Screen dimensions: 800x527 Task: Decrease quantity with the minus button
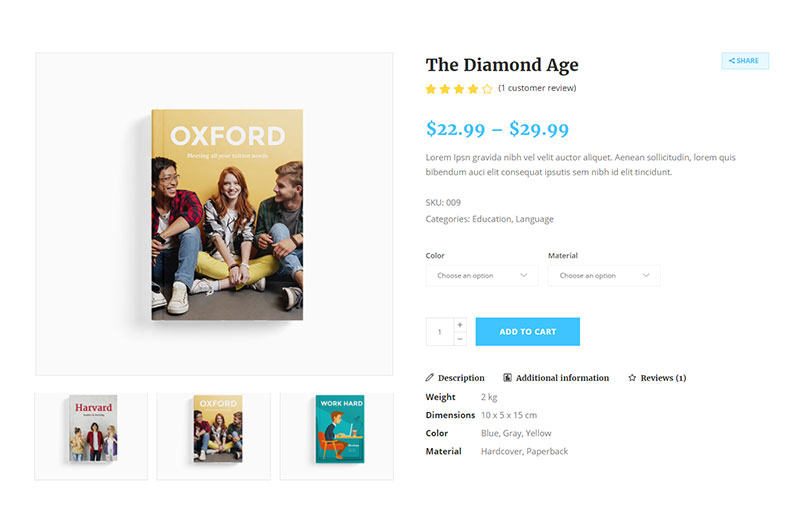tap(460, 339)
